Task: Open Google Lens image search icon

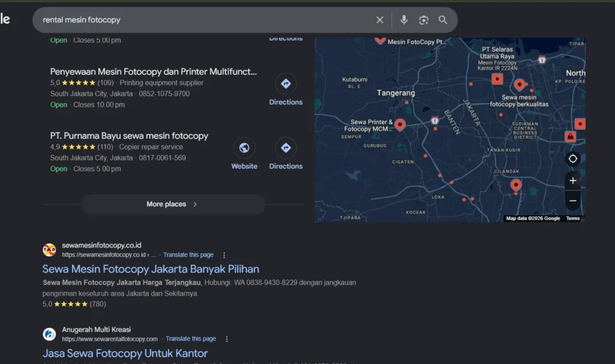Action: 423,20
